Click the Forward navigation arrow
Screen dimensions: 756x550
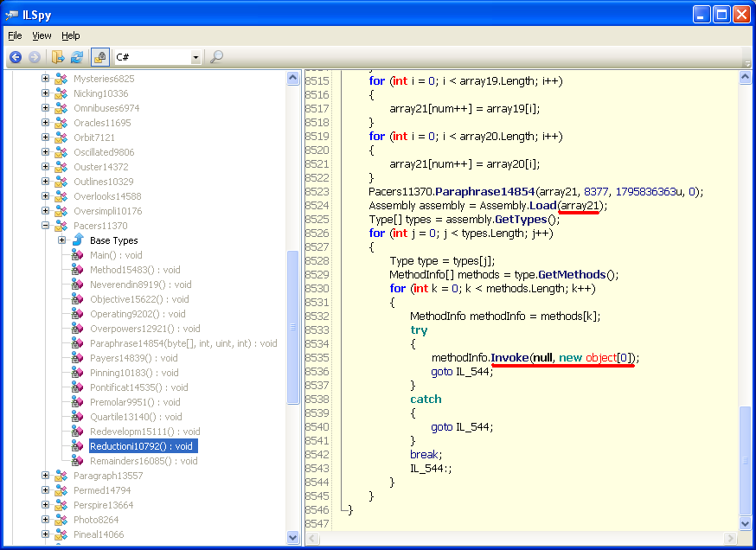(x=35, y=57)
